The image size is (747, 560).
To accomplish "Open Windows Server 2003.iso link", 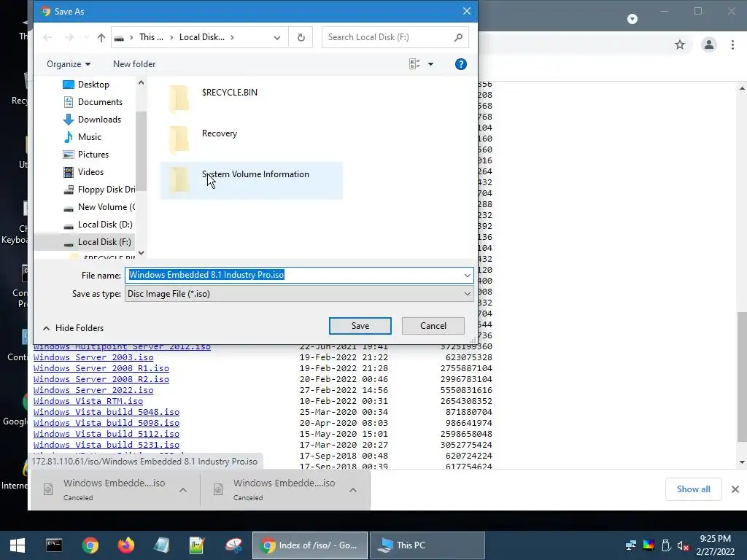I will coord(93,357).
